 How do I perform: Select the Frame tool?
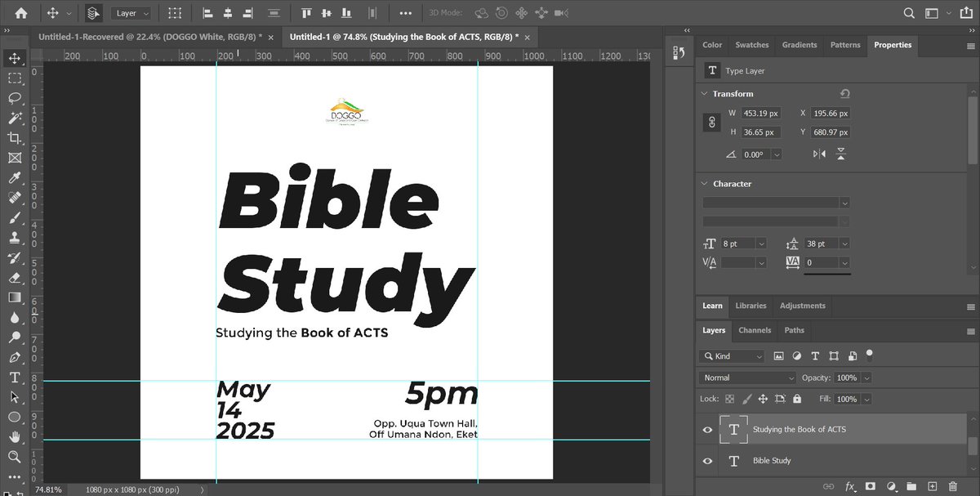click(x=15, y=159)
